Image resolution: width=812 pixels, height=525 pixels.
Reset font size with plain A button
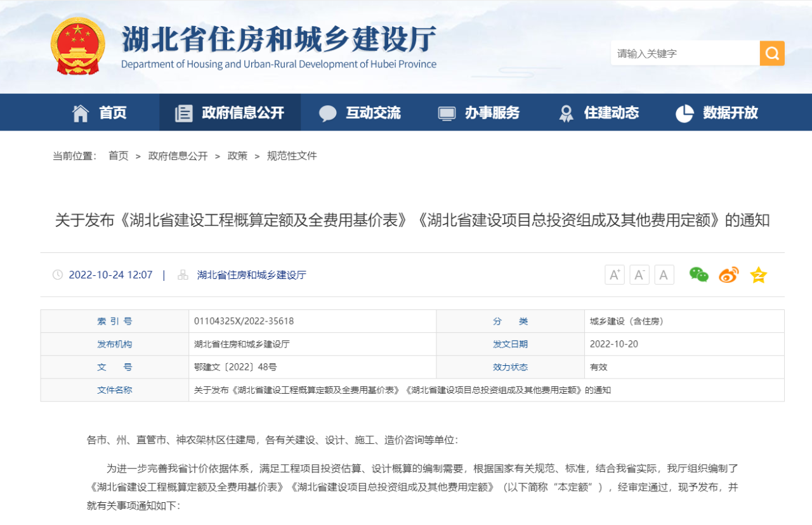tap(664, 275)
